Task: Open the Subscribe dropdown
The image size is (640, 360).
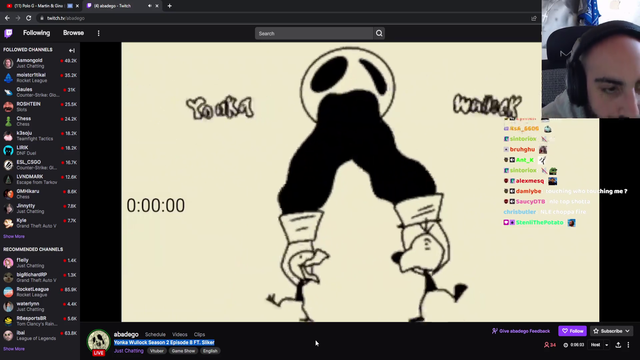Action: (x=611, y=331)
